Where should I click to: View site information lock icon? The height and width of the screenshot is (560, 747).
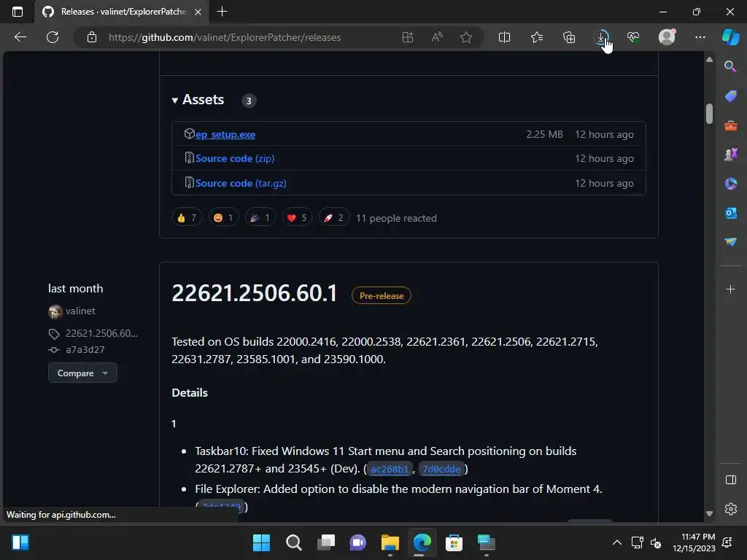92,37
